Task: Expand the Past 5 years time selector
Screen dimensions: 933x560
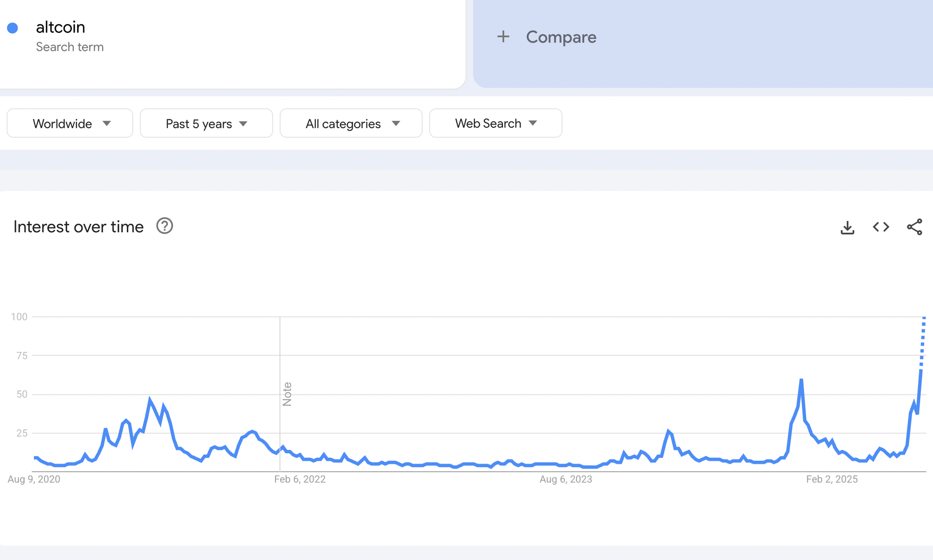Action: (x=206, y=123)
